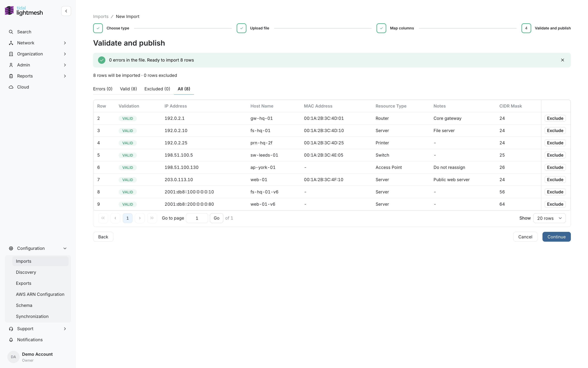Viewport: 588px width, 368px height.
Task: Exclude row 2 gw-hq-01
Action: coord(555,118)
